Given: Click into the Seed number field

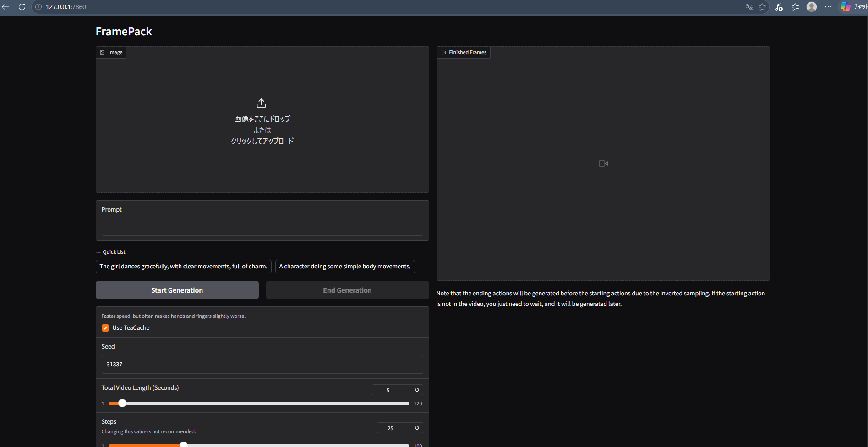Looking at the screenshot, I should pyautogui.click(x=262, y=364).
